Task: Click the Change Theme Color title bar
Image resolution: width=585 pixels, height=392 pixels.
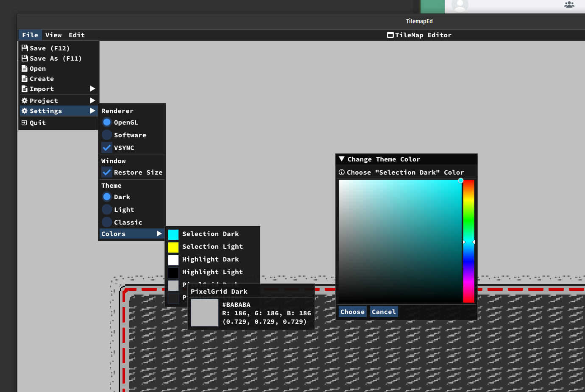Action: (x=407, y=159)
